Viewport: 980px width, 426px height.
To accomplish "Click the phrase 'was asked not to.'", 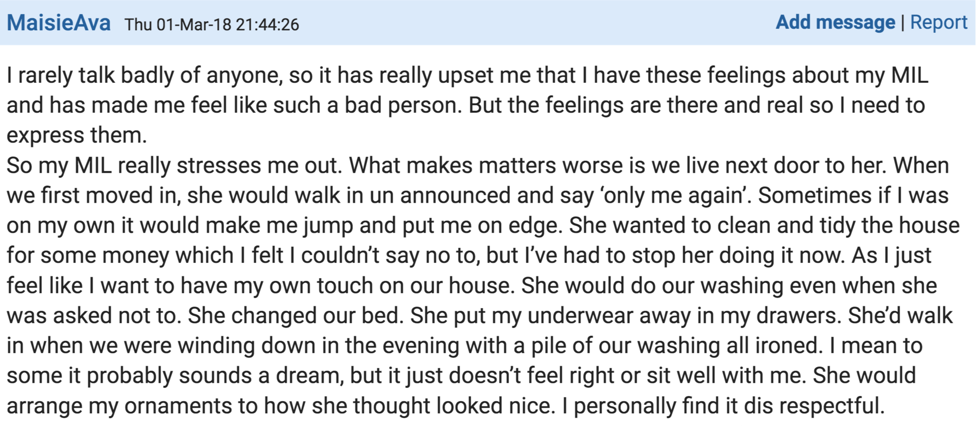I will pos(95,316).
